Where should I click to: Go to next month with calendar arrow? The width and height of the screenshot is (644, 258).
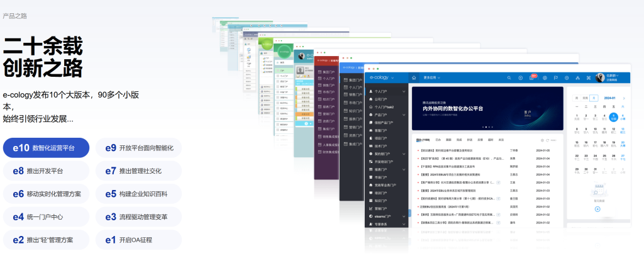(623, 98)
